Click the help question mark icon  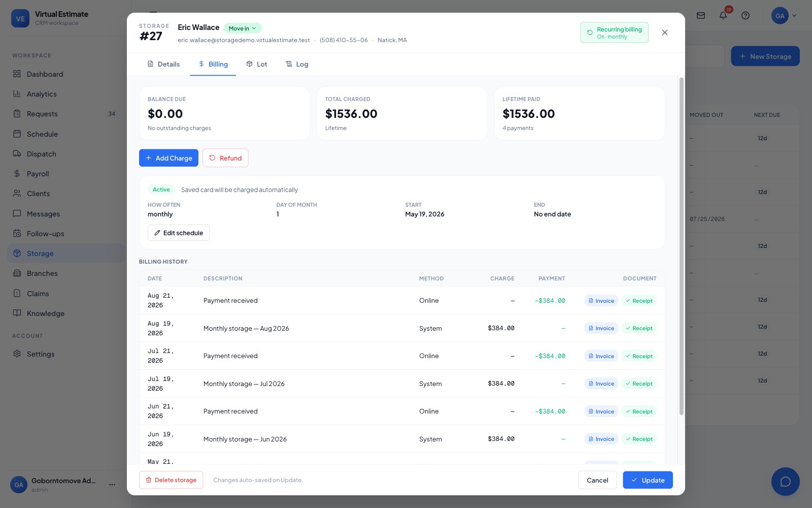coord(746,16)
